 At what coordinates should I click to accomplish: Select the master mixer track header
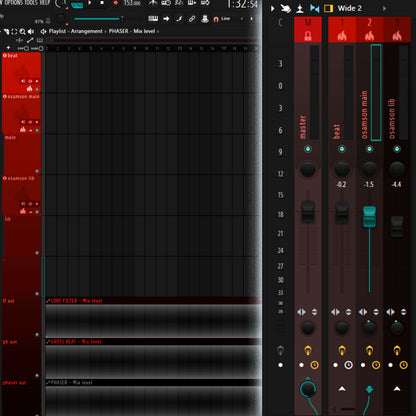pos(308,30)
